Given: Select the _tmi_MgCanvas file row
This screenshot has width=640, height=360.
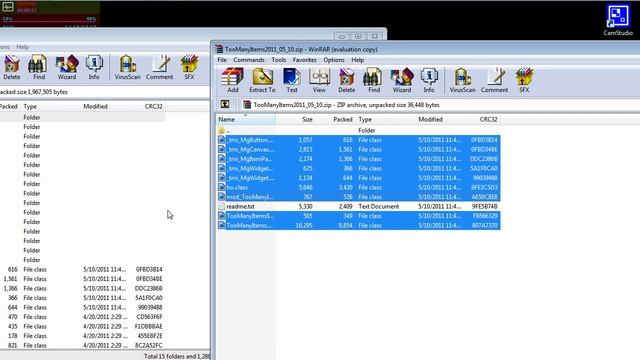Looking at the screenshot, I should 358,149.
